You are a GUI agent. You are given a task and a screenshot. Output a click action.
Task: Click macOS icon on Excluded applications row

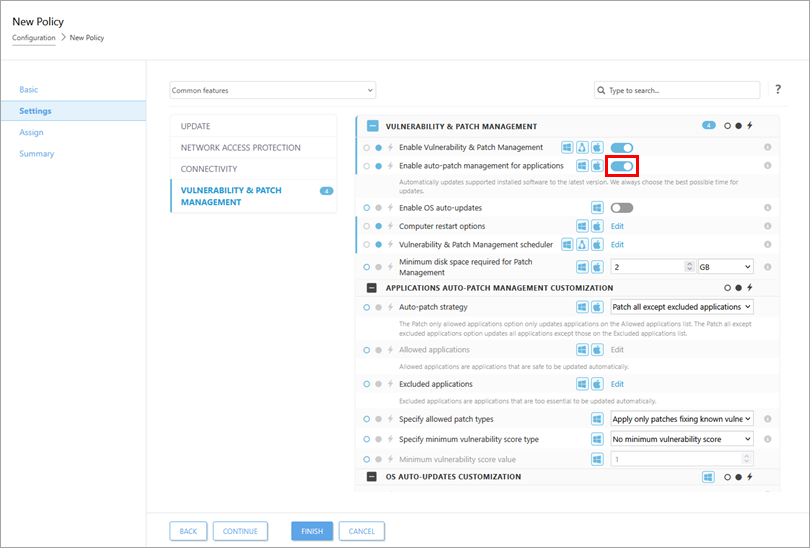596,384
